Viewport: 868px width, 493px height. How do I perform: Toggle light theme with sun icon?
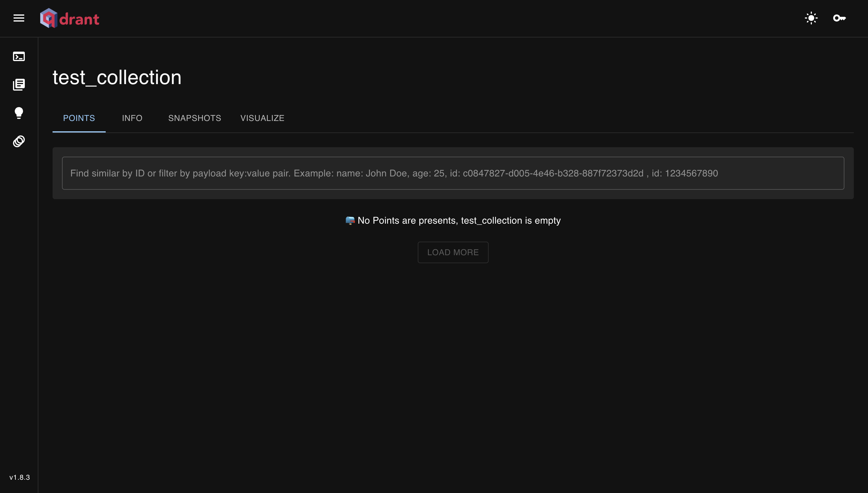pos(811,18)
